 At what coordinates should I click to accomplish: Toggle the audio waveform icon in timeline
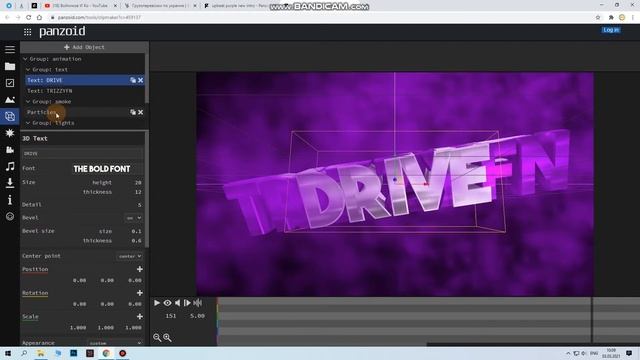(198, 303)
